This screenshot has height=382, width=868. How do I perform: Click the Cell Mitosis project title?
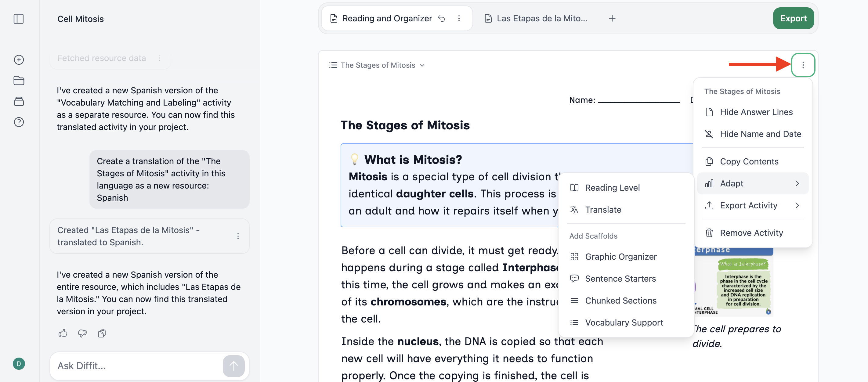point(81,19)
